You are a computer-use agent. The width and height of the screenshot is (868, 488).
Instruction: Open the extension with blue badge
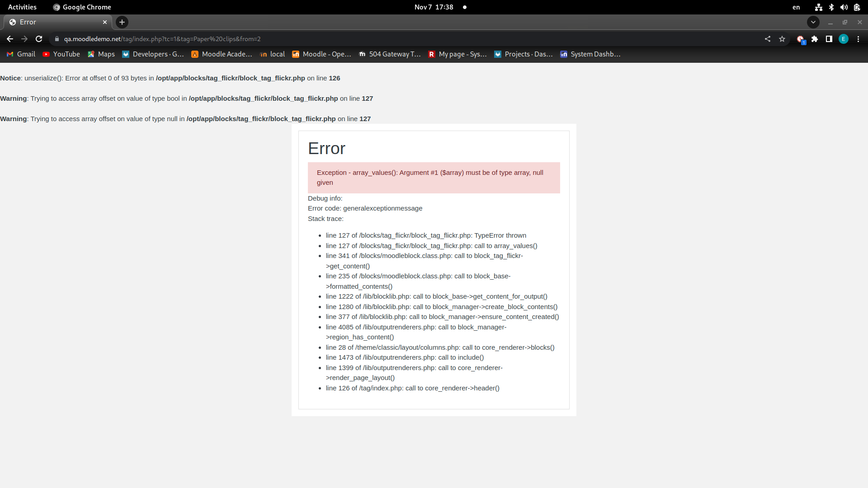point(801,39)
